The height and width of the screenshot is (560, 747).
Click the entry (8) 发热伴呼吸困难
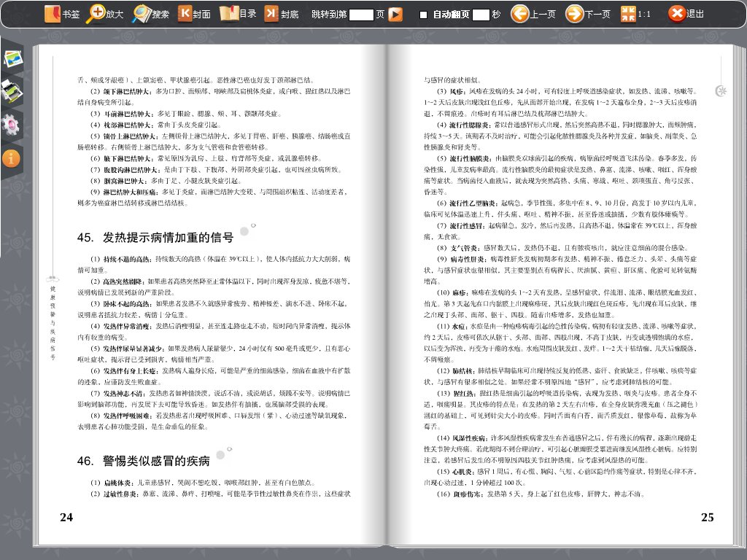point(122,416)
